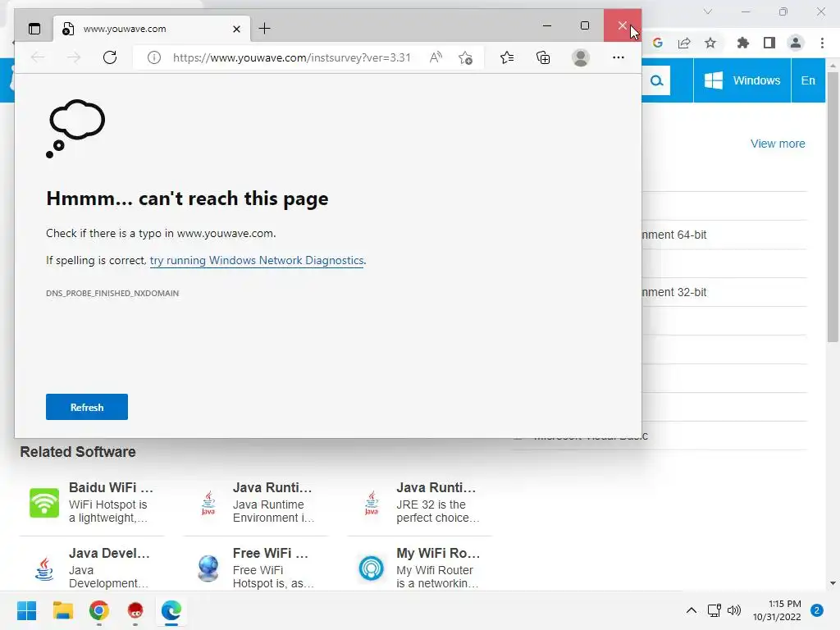Select the www.youwave.com tab
840x630 pixels.
click(x=152, y=29)
